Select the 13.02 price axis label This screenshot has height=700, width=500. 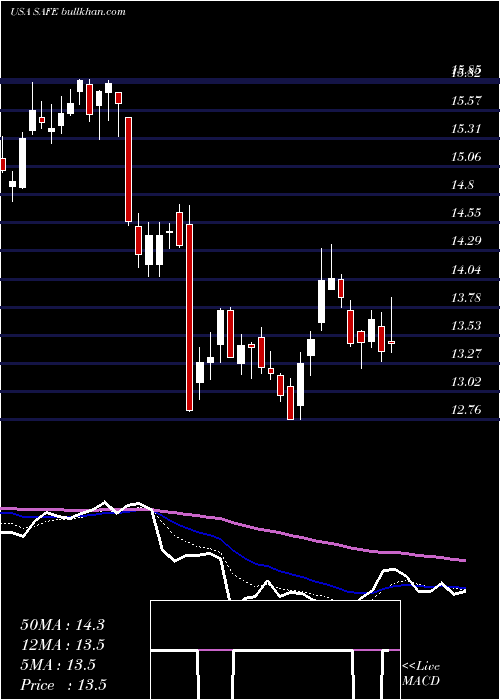coord(466,382)
